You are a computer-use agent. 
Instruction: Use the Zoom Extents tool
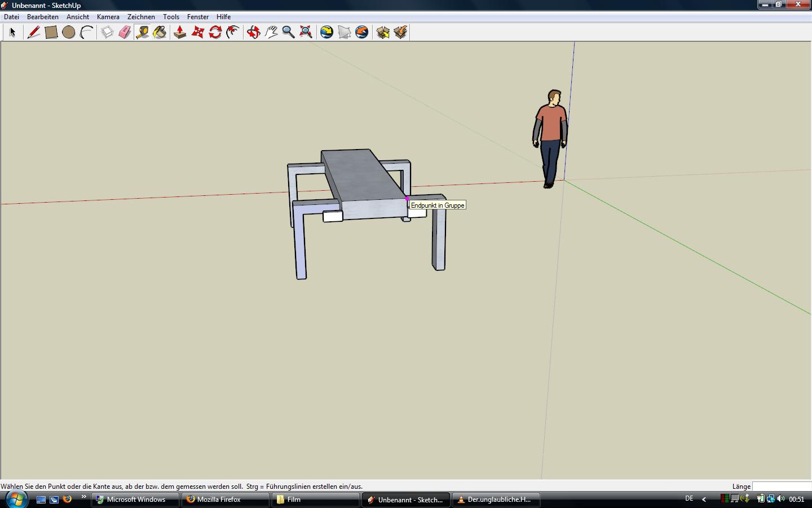tap(306, 32)
